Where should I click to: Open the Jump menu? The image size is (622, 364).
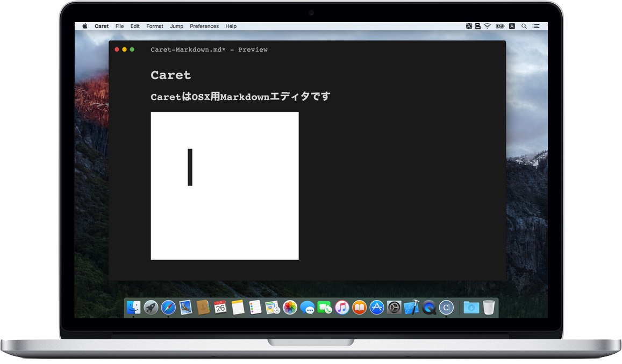pyautogui.click(x=176, y=26)
